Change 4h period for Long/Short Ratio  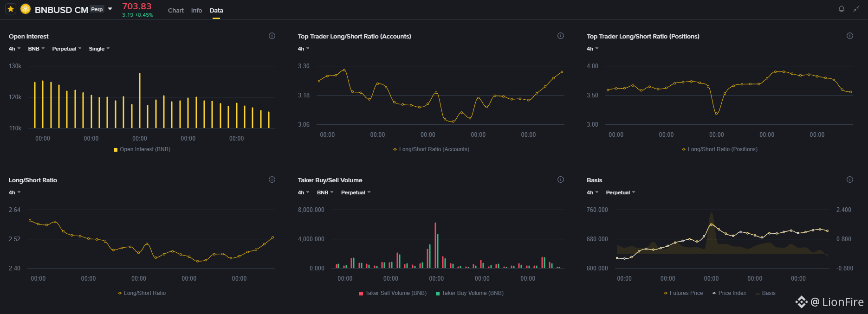[14, 192]
